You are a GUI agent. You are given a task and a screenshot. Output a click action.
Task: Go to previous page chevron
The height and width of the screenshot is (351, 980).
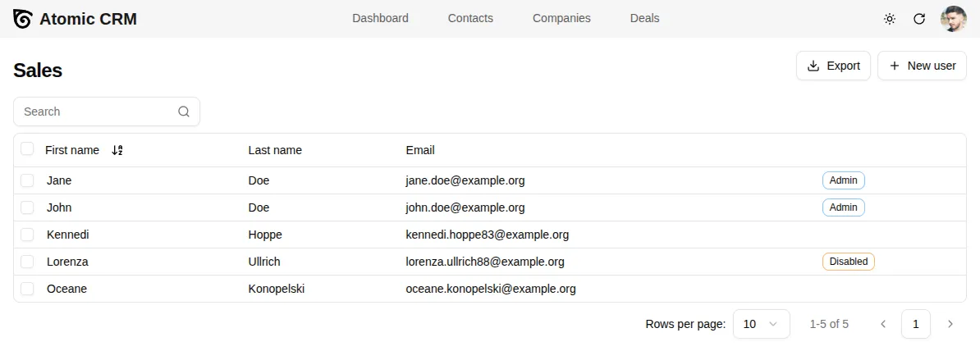(883, 324)
